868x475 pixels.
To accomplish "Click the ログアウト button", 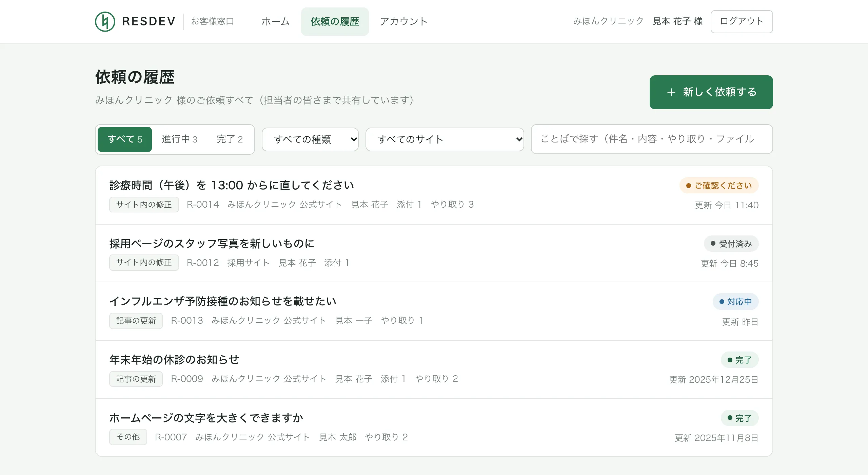I will tap(742, 21).
